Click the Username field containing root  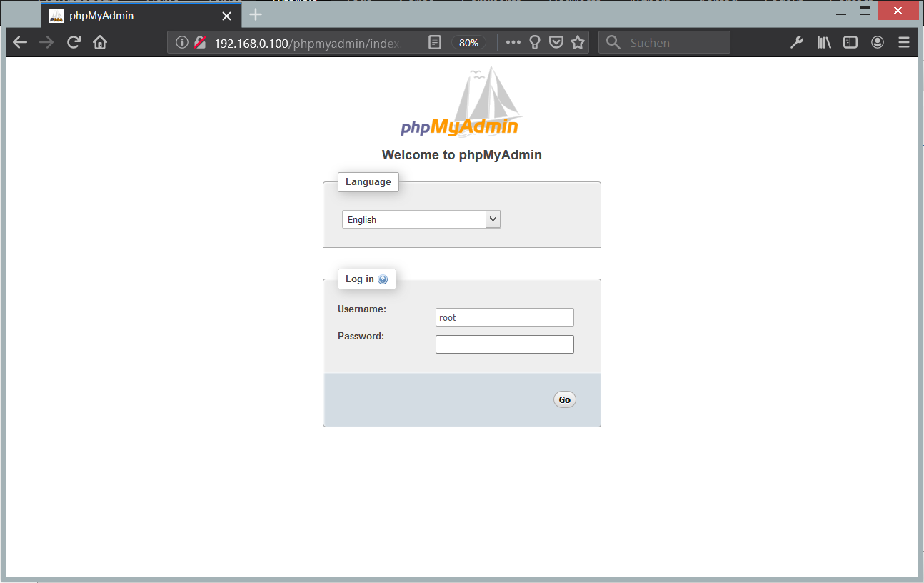point(505,317)
